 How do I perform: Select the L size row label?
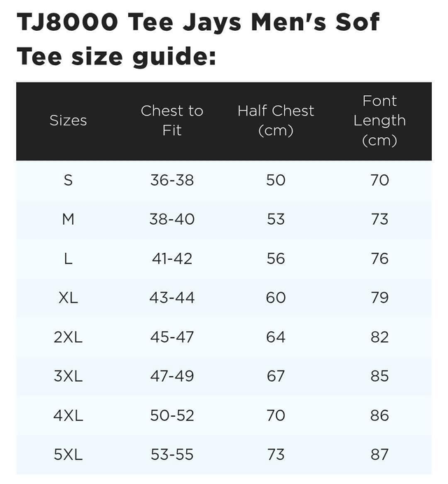(68, 258)
